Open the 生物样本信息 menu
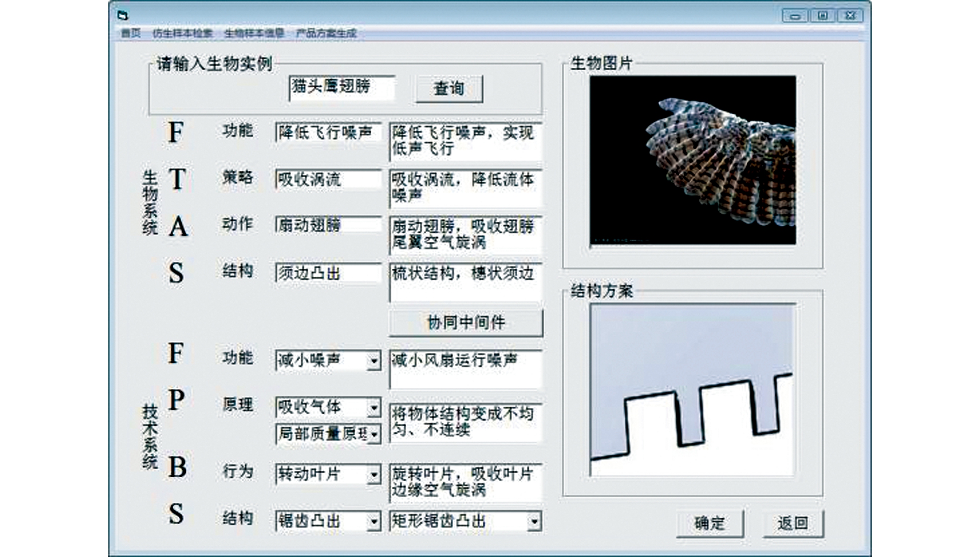Screen dimensions: 980x557 pos(254,33)
